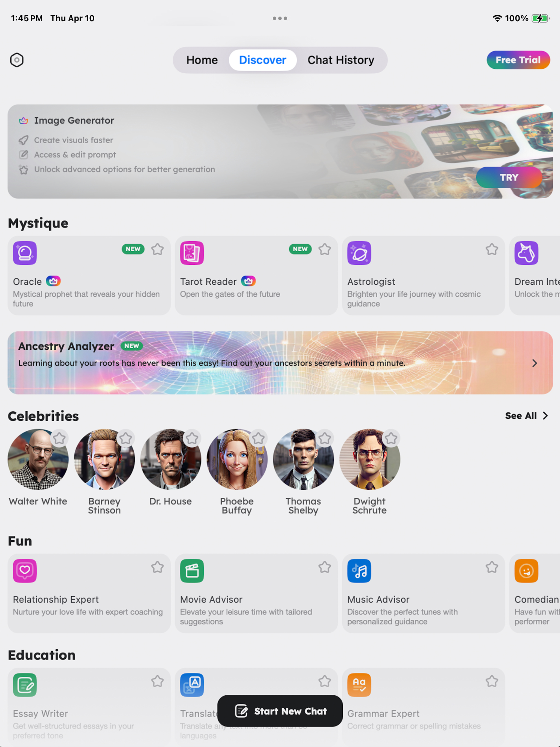Select the Music Advisor notes icon

click(x=359, y=571)
